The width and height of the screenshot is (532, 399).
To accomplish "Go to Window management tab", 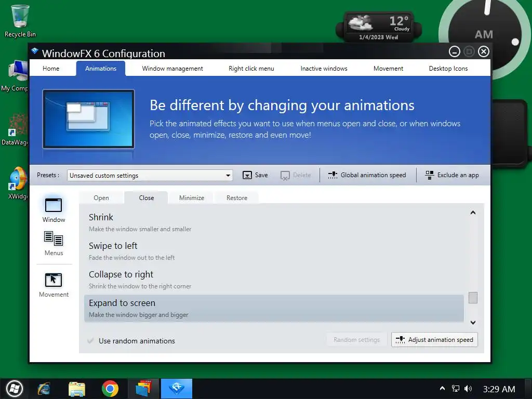I will click(172, 69).
